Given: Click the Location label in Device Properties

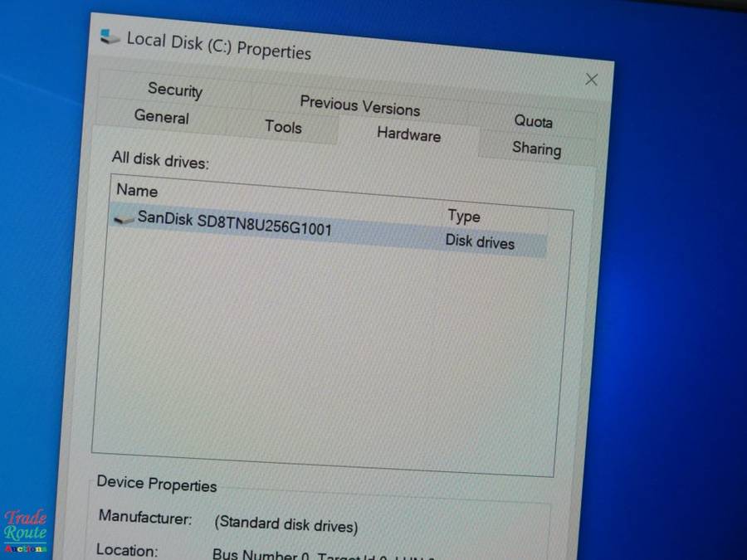Looking at the screenshot, I should click(125, 550).
